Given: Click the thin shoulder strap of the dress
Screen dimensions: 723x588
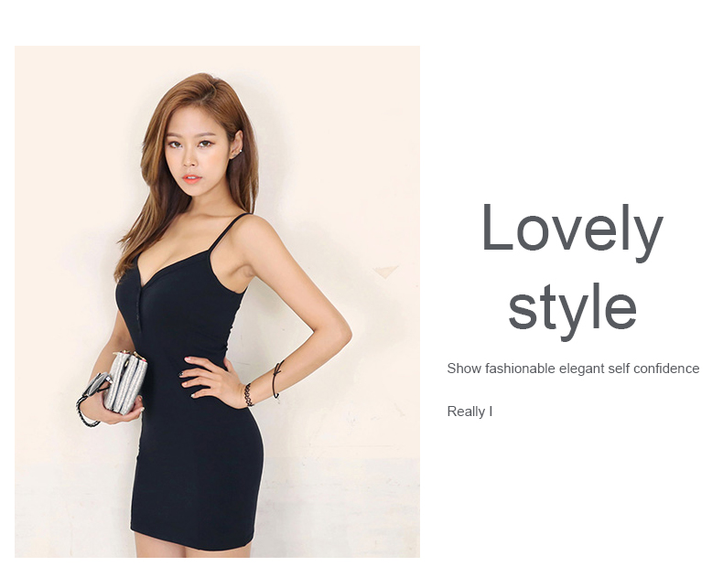Looking at the screenshot, I should click(229, 232).
